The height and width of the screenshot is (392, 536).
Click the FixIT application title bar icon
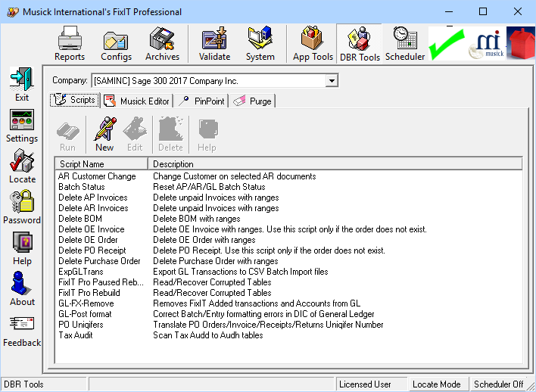pos(13,12)
